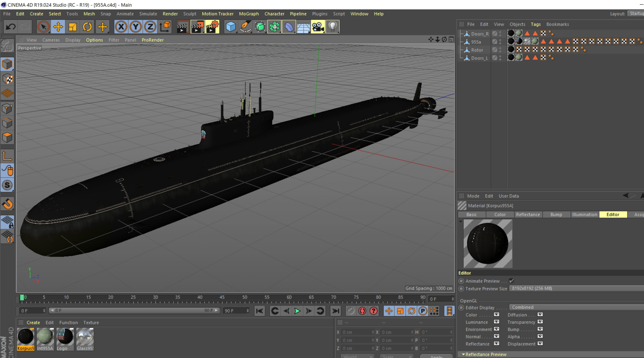Switch to the Reflectance material tab
The image size is (644, 358).
528,214
